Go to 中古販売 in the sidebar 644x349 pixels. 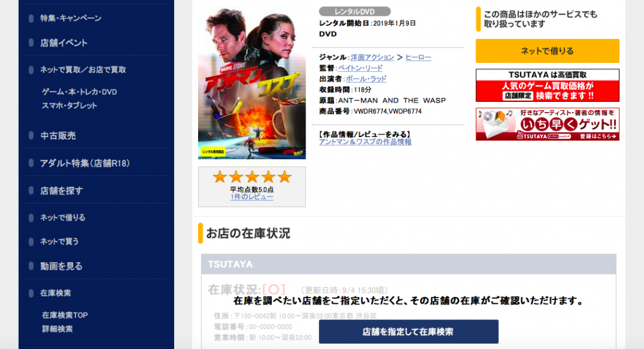(58, 135)
